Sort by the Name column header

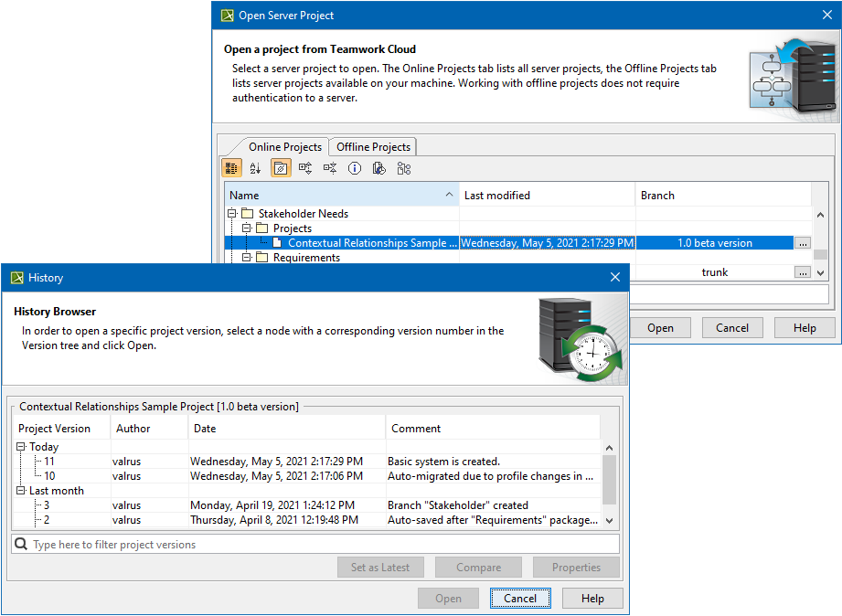coord(342,195)
